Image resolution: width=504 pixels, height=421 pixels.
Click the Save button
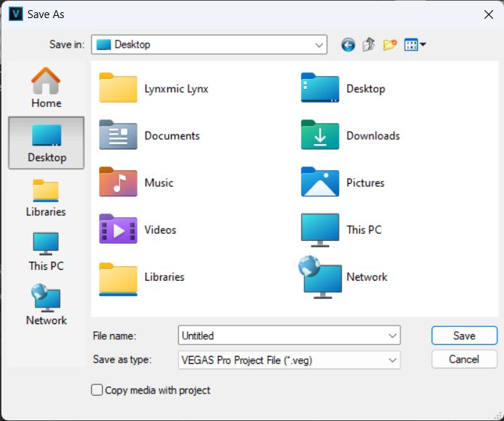coord(464,336)
